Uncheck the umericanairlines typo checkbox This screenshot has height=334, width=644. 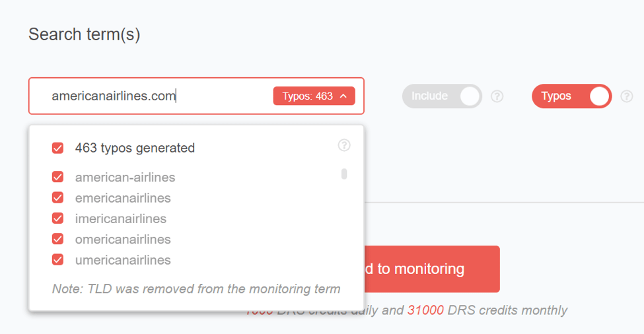click(58, 259)
